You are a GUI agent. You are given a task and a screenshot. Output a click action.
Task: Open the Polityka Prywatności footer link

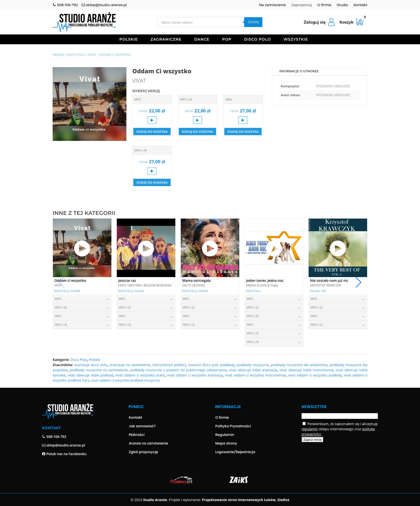coord(233,426)
